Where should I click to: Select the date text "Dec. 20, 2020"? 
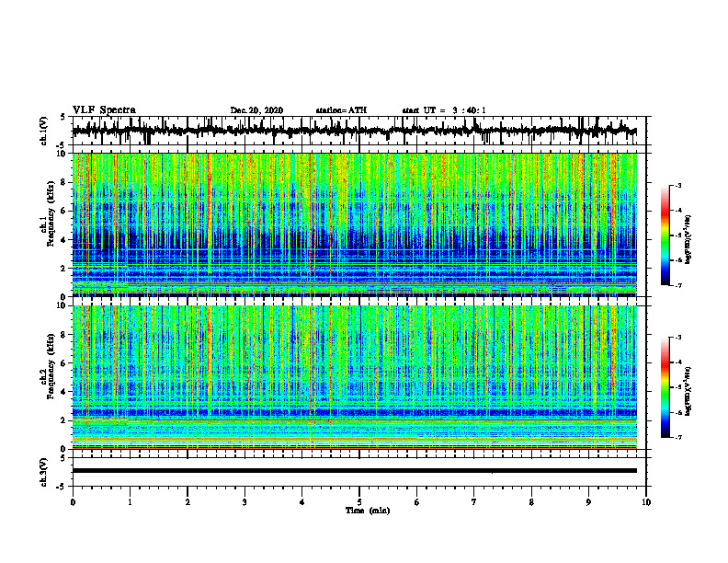256,110
